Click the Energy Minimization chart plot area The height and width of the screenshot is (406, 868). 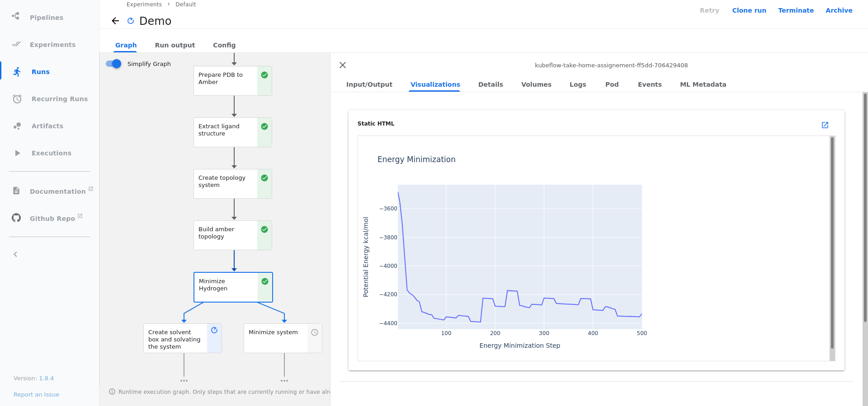520,257
